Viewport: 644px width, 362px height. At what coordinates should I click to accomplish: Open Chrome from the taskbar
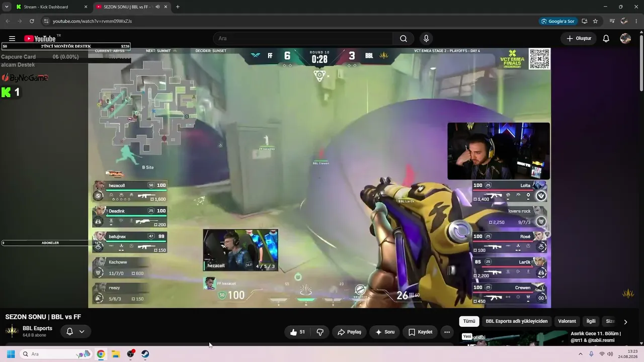(x=101, y=354)
